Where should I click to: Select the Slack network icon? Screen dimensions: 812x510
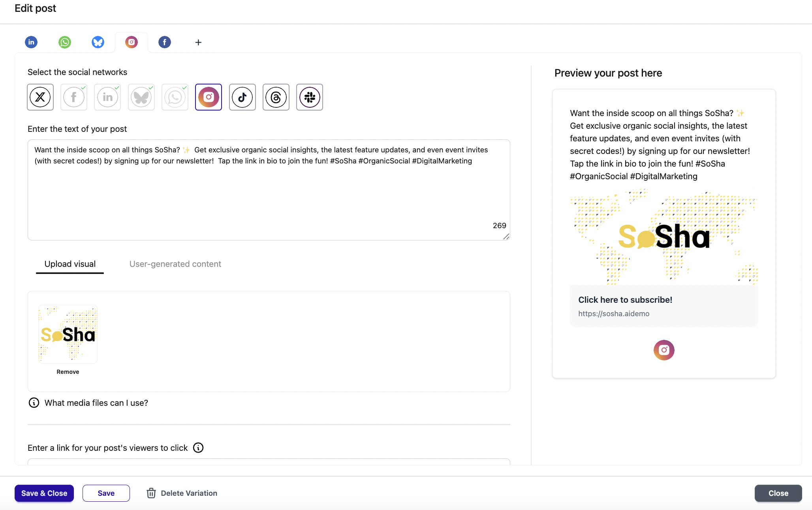point(310,97)
